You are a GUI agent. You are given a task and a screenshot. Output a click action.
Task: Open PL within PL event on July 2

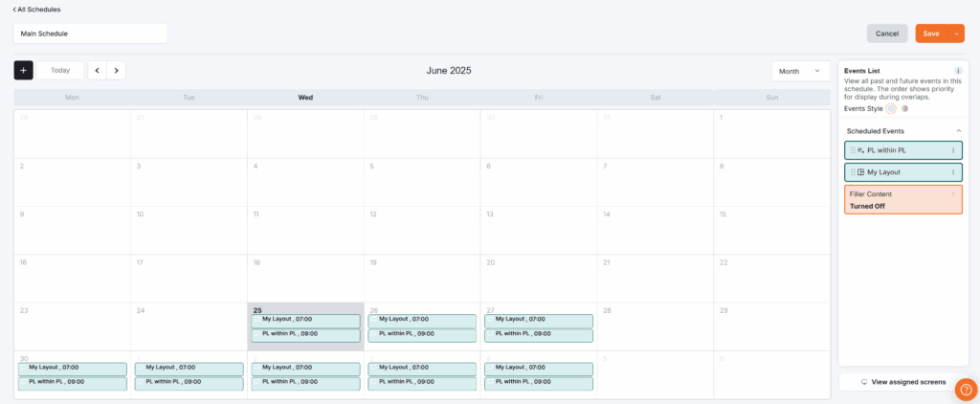pos(305,383)
